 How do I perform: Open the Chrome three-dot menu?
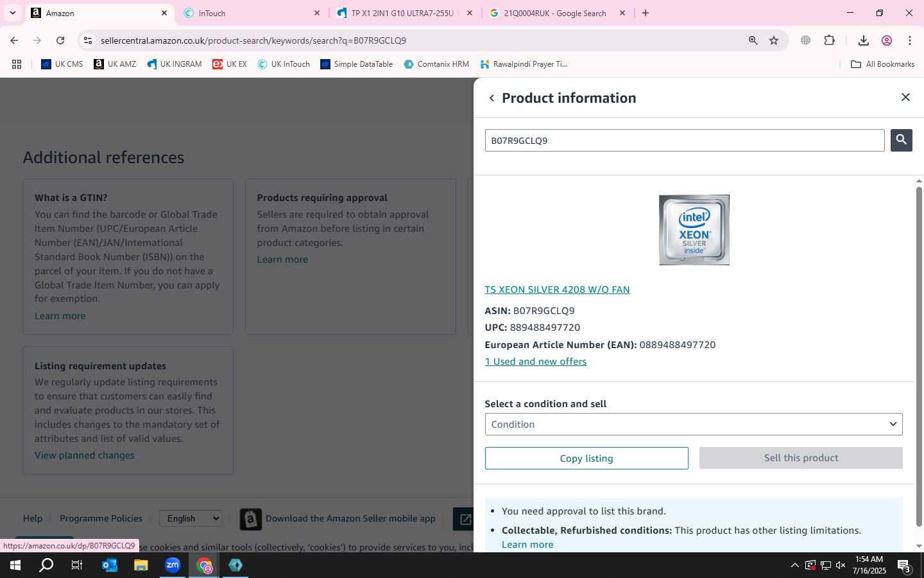click(910, 40)
